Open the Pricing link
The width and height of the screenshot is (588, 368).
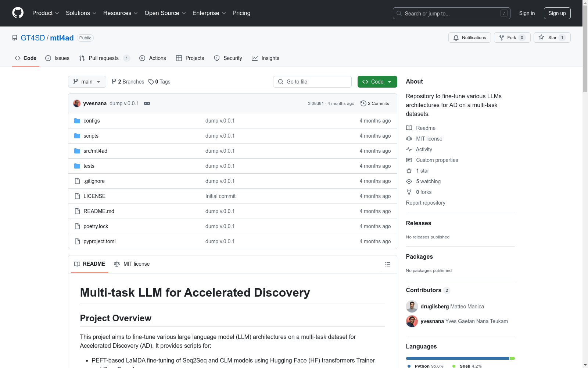click(x=241, y=13)
